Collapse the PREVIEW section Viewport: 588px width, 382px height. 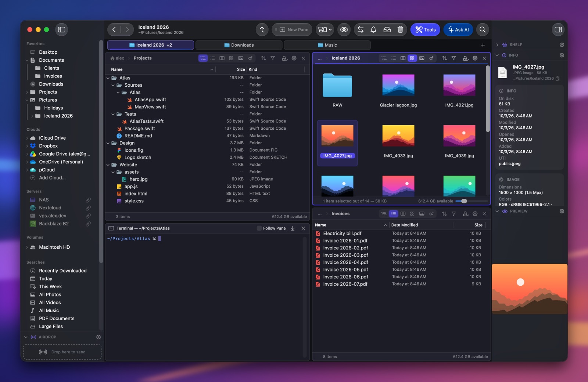[x=497, y=211]
